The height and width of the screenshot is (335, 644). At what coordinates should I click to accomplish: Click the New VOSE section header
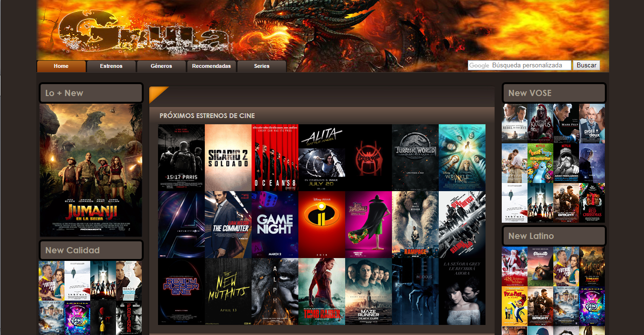[x=554, y=93]
